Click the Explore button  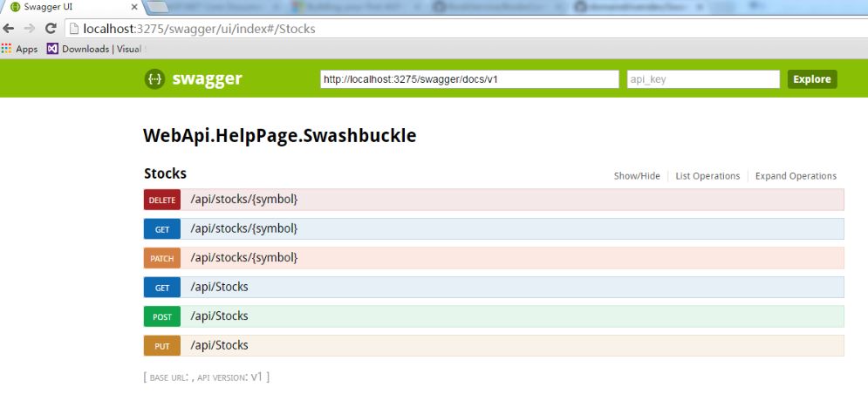[x=812, y=79]
